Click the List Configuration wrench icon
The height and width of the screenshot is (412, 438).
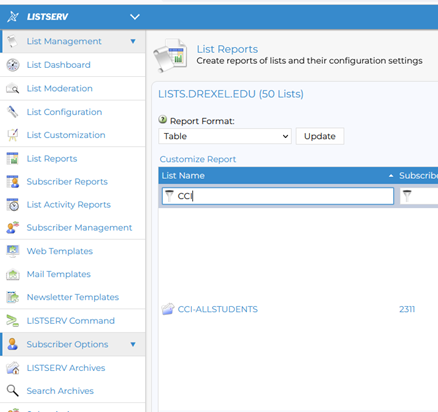tap(13, 112)
